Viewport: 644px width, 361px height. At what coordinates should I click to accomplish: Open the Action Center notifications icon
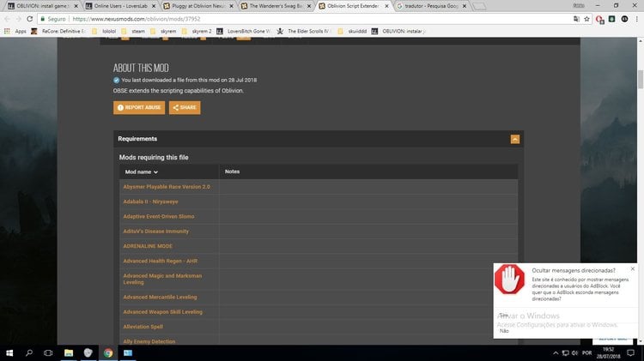631,352
